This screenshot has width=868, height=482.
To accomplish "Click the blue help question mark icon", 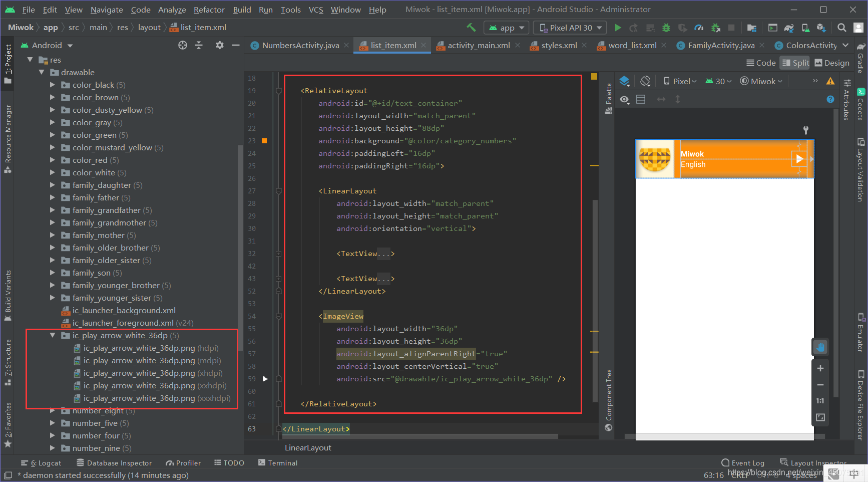I will 830,99.
